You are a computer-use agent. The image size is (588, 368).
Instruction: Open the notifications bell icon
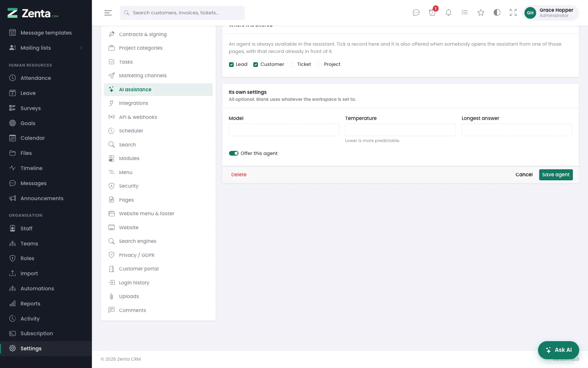[448, 13]
